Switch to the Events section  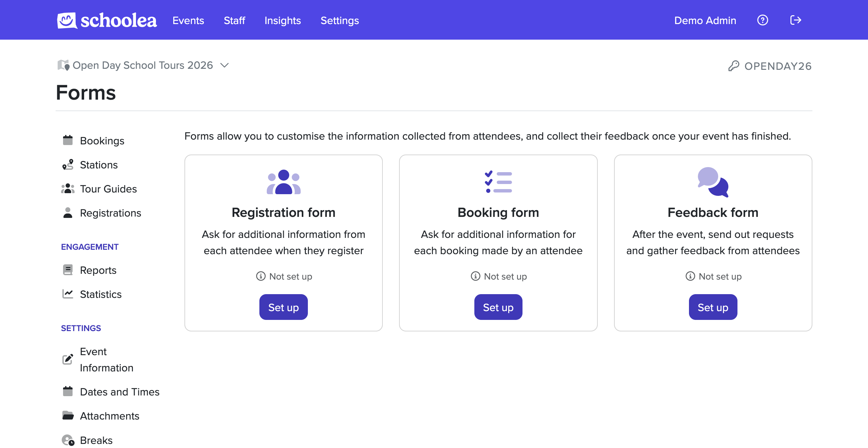coord(188,20)
